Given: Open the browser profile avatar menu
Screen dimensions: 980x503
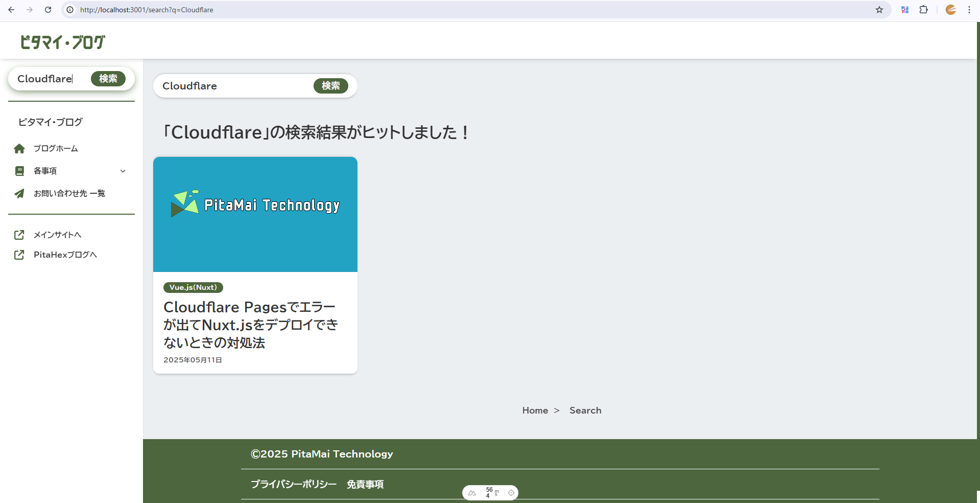Looking at the screenshot, I should (951, 10).
